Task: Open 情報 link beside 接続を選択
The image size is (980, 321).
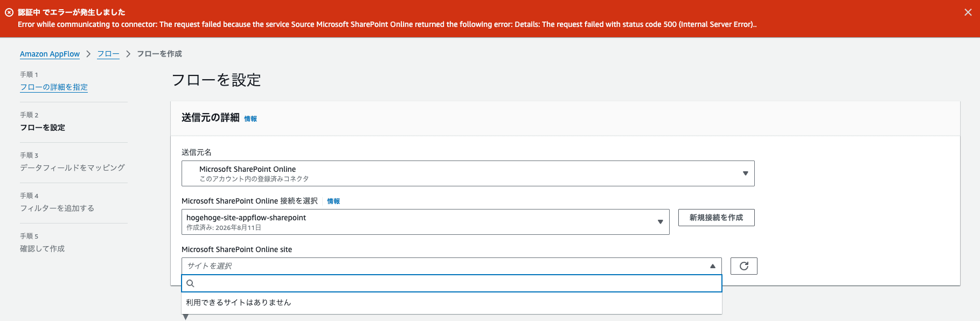Action: point(333,201)
